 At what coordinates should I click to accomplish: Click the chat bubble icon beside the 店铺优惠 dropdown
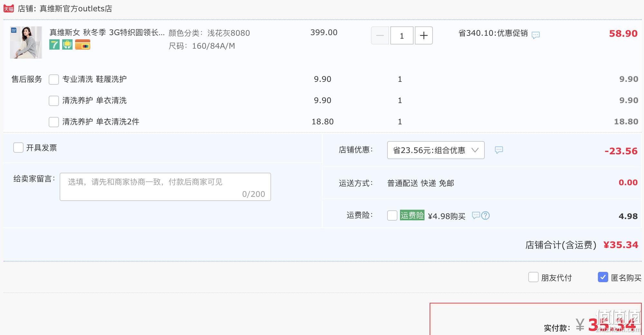tap(499, 150)
